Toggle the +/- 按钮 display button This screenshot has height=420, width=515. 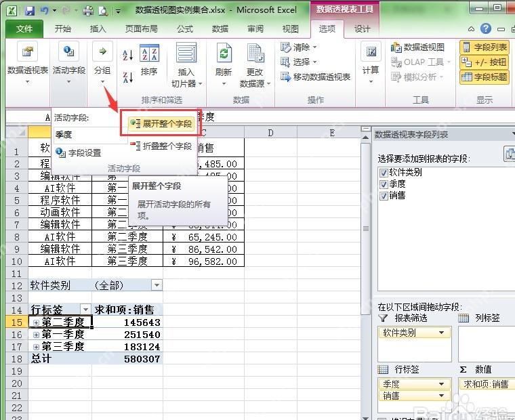pyautogui.click(x=485, y=62)
